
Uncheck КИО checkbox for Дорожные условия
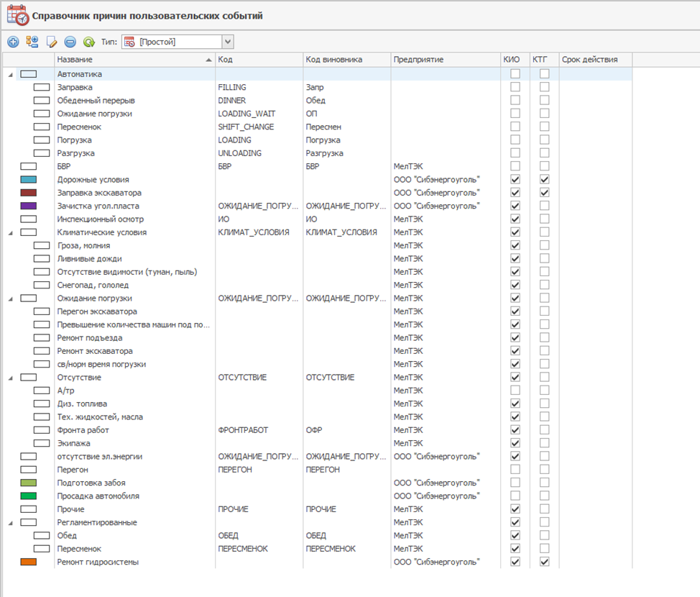(x=515, y=180)
